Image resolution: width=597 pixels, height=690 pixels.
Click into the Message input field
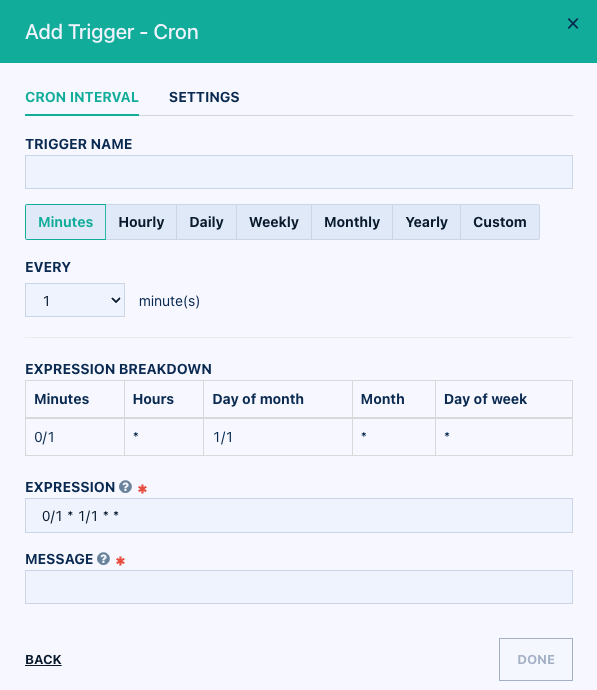pyautogui.click(x=299, y=587)
